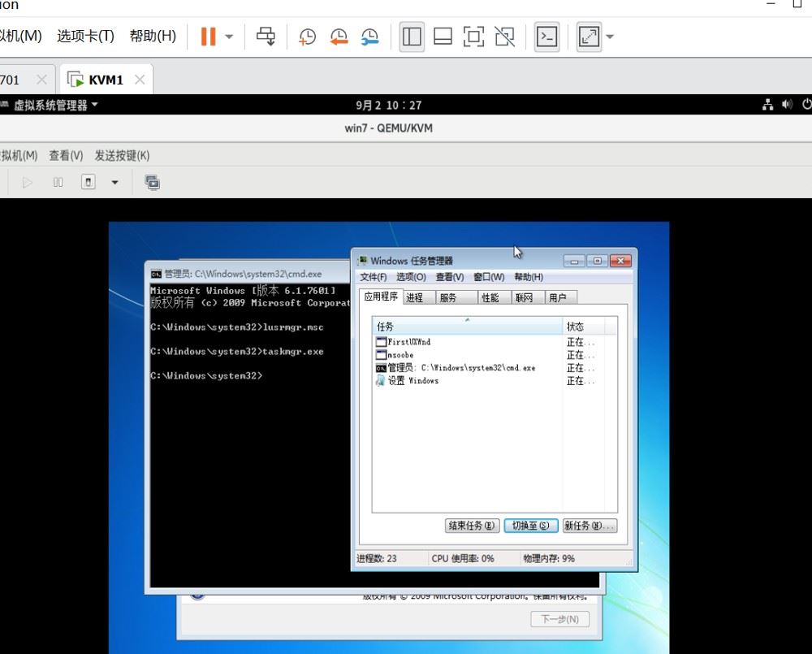The width and height of the screenshot is (812, 654).
Task: Click the virt-manager run play icon
Action: click(x=28, y=183)
